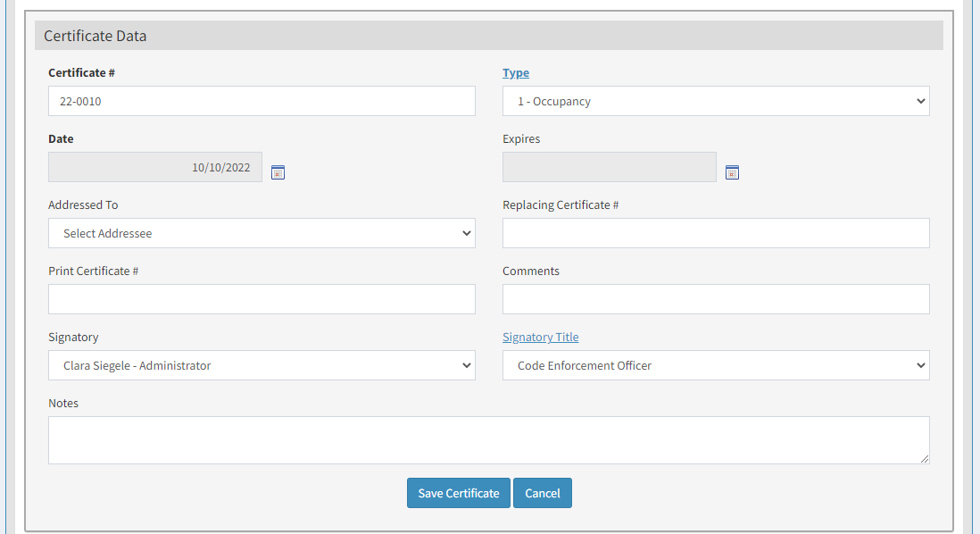Click the bold Date label
This screenshot has height=534, width=980.
coord(61,138)
